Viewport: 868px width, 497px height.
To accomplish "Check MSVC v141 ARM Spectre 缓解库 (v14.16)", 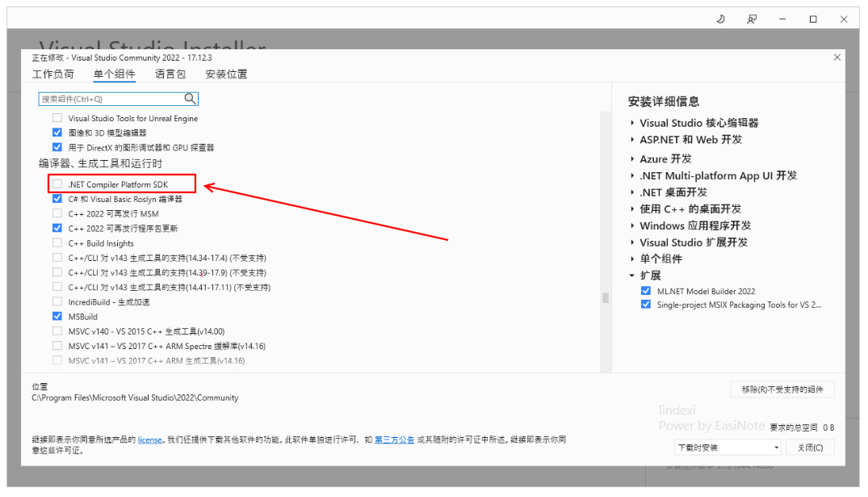I will click(x=57, y=346).
